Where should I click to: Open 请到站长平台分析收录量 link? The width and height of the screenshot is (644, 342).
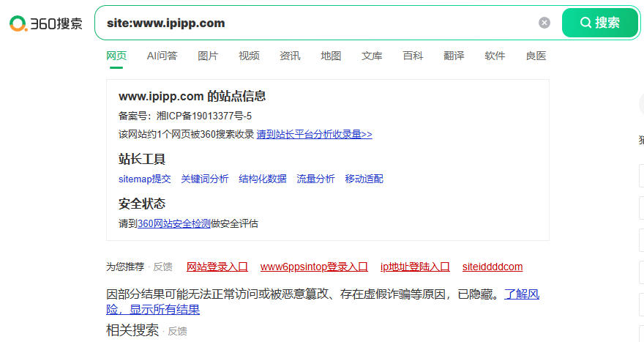[x=314, y=135]
